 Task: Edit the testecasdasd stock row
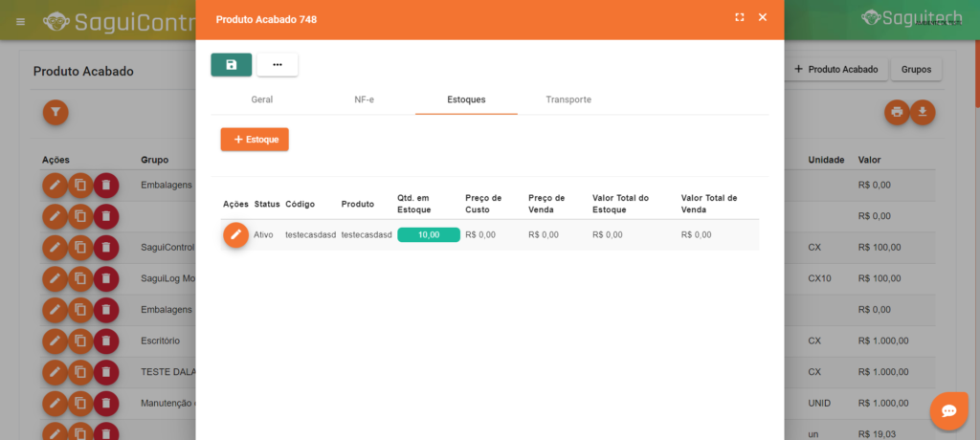coord(235,234)
